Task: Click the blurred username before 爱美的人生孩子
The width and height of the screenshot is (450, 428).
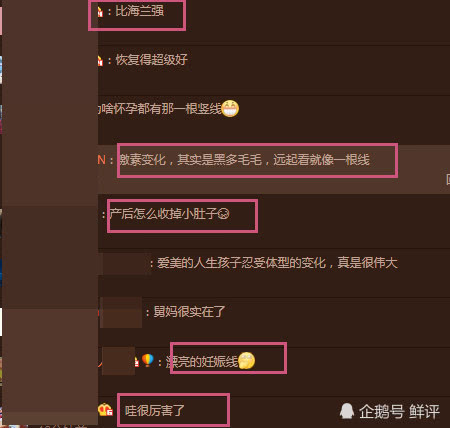Action: pos(124,263)
